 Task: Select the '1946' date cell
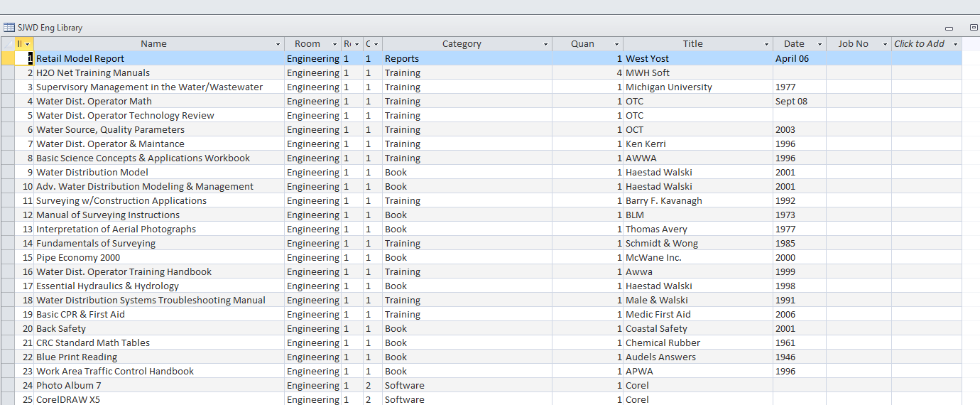click(800, 357)
